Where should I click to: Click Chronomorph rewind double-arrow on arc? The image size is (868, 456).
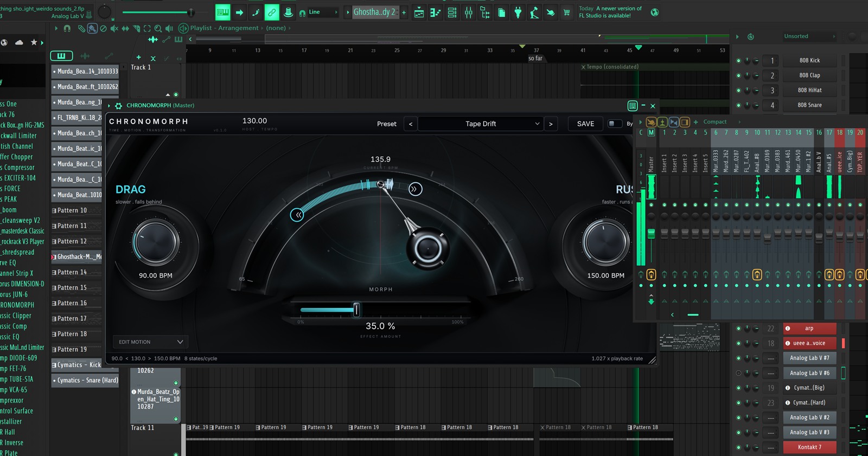297,215
